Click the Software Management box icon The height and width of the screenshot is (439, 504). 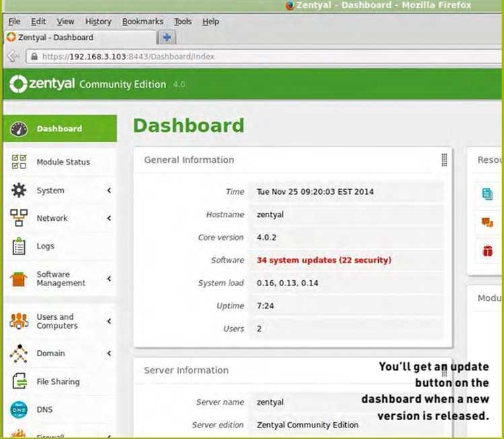pyautogui.click(x=18, y=279)
